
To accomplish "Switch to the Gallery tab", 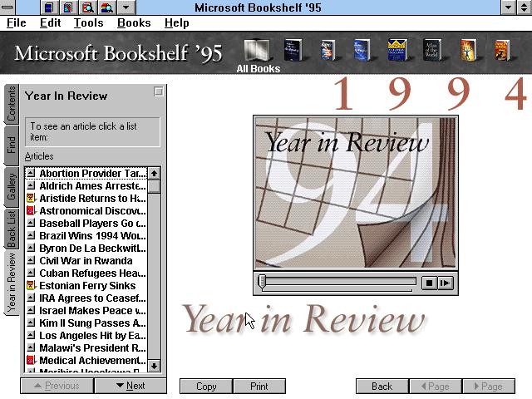I will [x=11, y=186].
